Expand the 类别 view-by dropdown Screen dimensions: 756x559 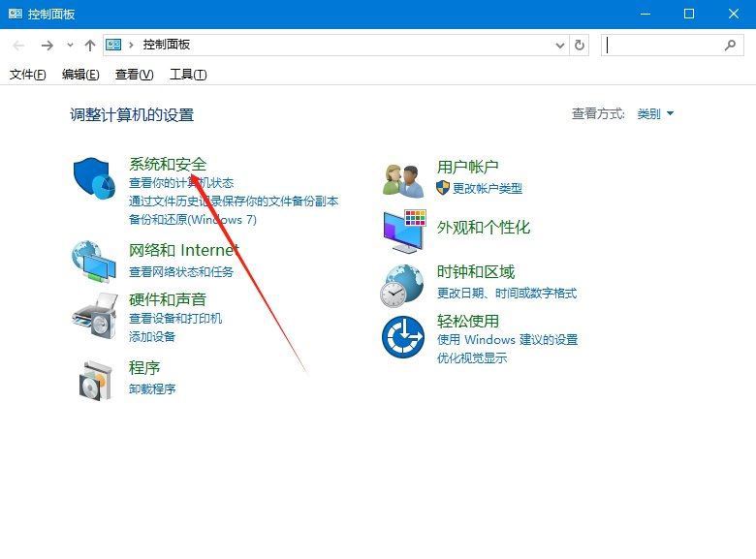coord(655,114)
